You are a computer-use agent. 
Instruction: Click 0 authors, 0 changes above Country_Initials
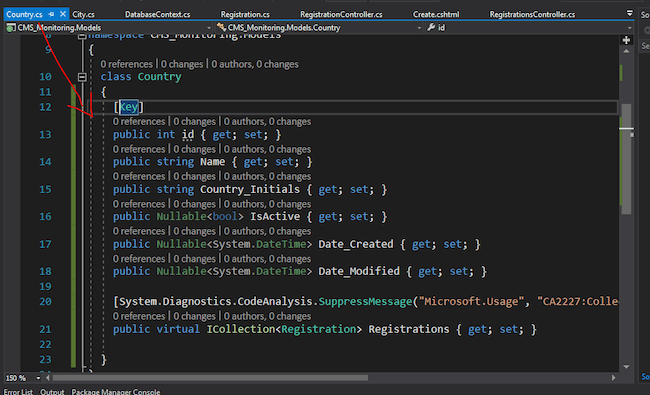point(267,177)
